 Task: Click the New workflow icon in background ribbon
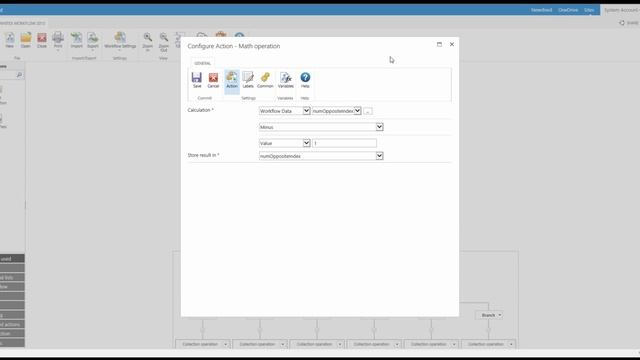(10, 40)
